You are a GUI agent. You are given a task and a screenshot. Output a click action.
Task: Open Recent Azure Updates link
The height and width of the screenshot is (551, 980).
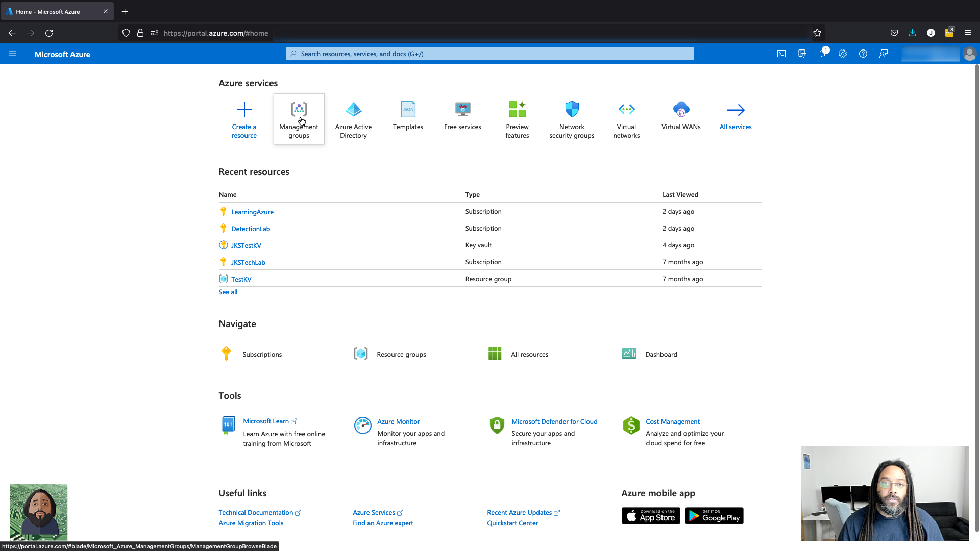coord(523,512)
